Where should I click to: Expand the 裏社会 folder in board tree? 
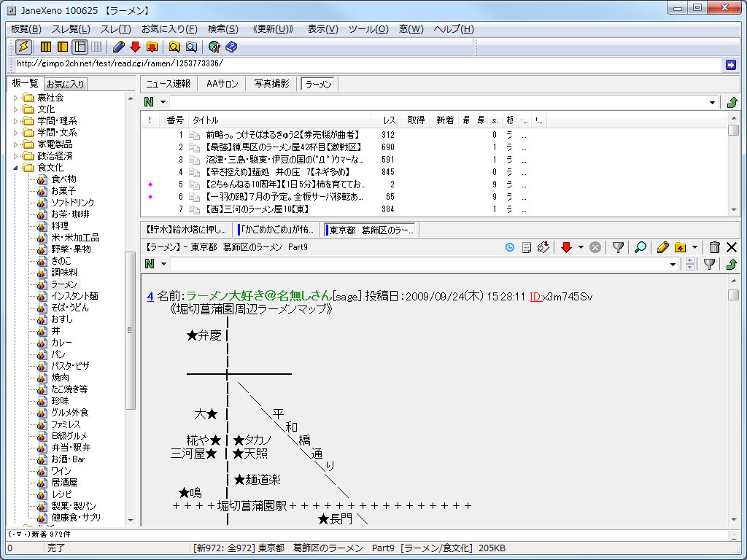(16, 98)
